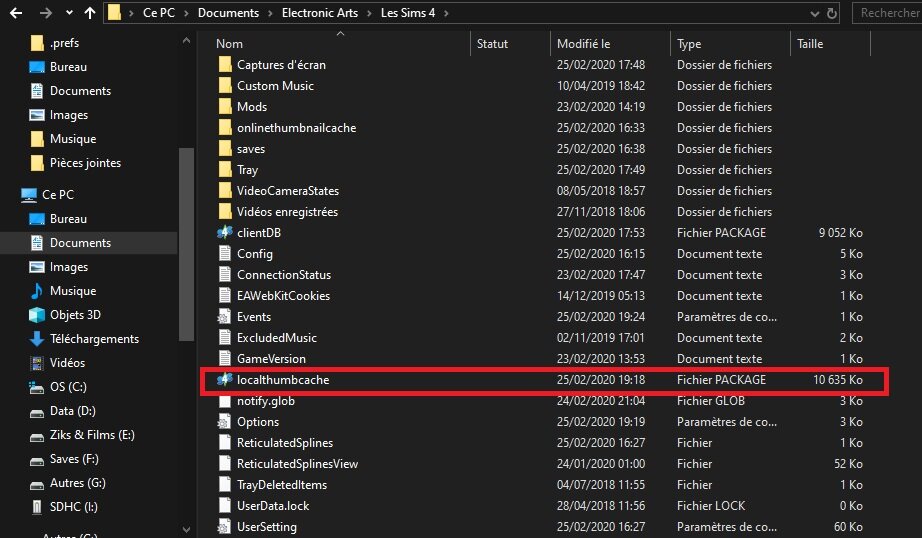The width and height of the screenshot is (922, 538).
Task: Sort by the Taille column header
Action: pyautogui.click(x=809, y=44)
